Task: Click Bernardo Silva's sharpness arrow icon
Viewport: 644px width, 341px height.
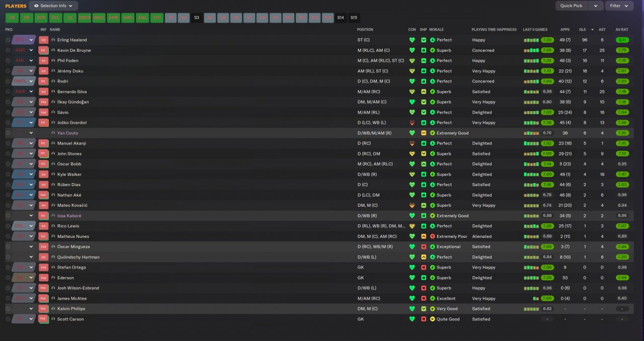Action: coord(424,92)
